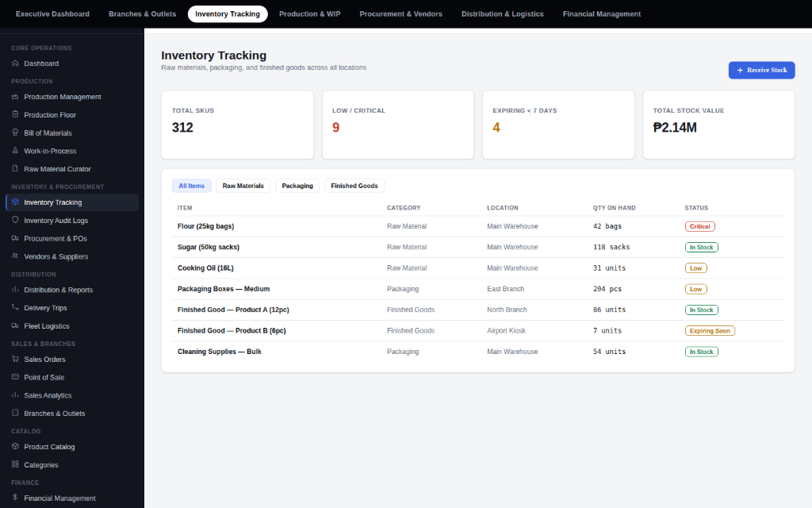The height and width of the screenshot is (508, 812).
Task: Click the Branches & Outlets building icon
Action: point(15,413)
